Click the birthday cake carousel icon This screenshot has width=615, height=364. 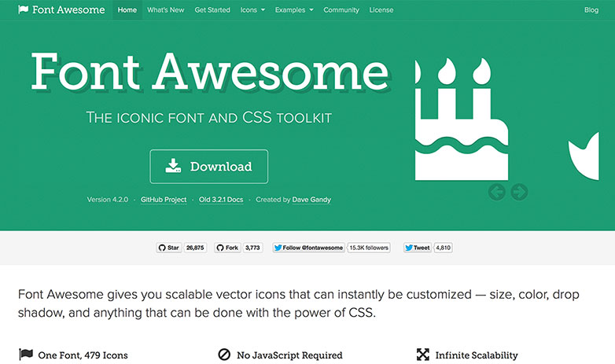(462, 119)
